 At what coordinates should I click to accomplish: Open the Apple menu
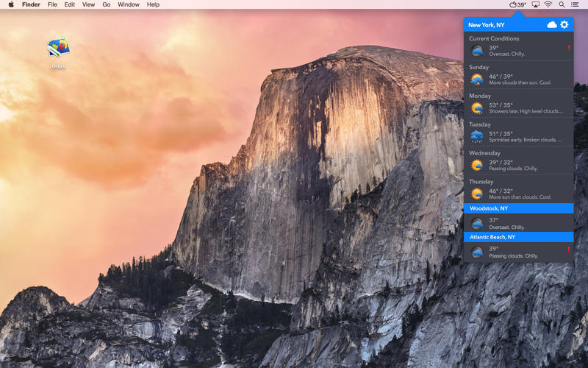(11, 4)
